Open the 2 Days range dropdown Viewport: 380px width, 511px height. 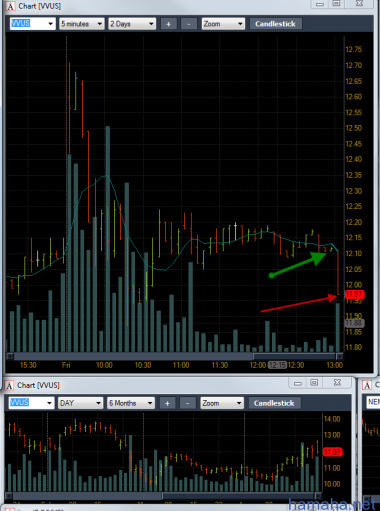tap(132, 24)
